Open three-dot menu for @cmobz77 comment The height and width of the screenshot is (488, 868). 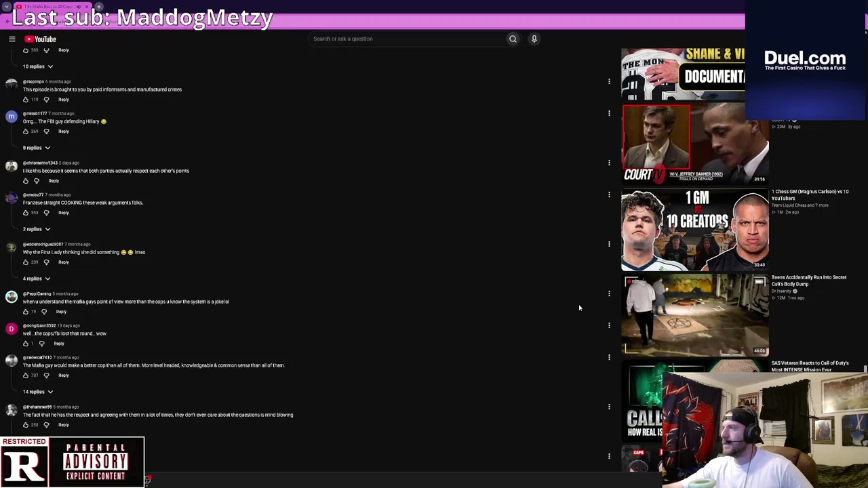click(609, 195)
